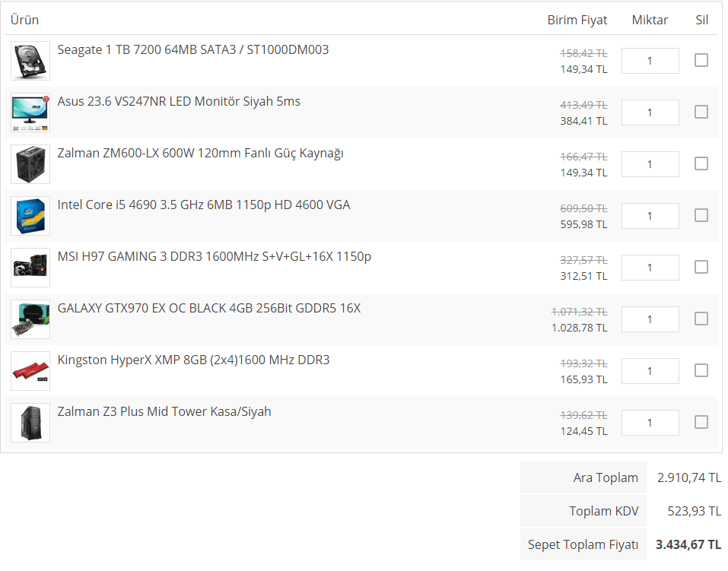The image size is (728, 571).
Task: Open GALAXY GTX970 EX OC BLACK link
Action: (208, 308)
